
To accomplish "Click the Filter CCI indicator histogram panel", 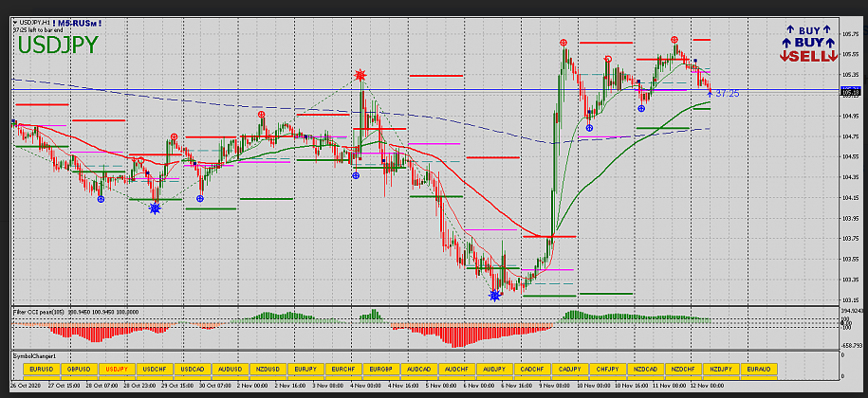I will (427, 327).
